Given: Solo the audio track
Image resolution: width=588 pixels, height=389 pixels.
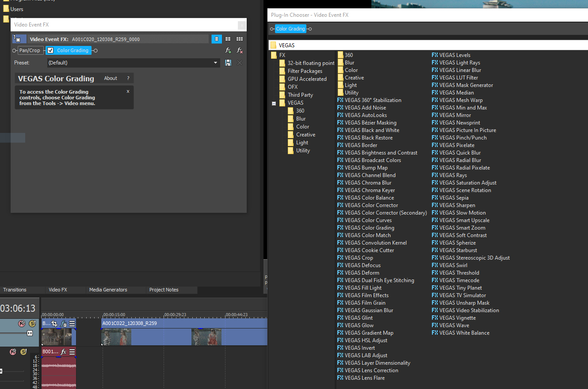Looking at the screenshot, I should point(23,352).
